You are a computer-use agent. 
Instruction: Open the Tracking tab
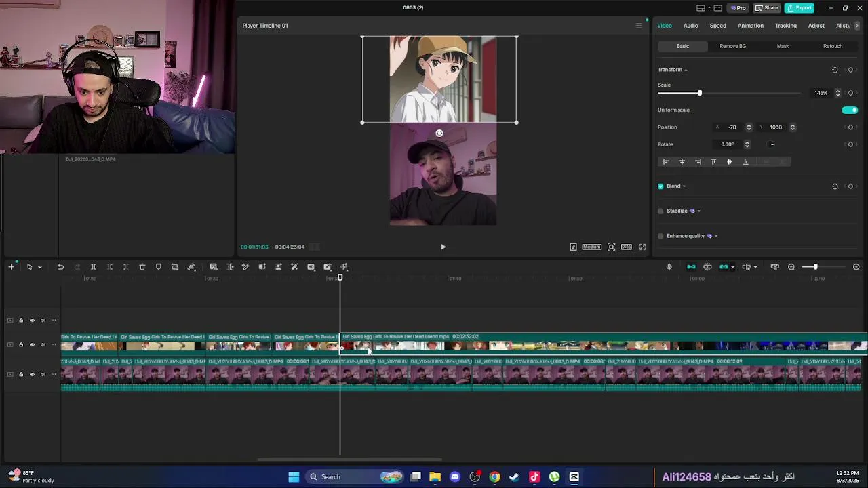tap(786, 26)
